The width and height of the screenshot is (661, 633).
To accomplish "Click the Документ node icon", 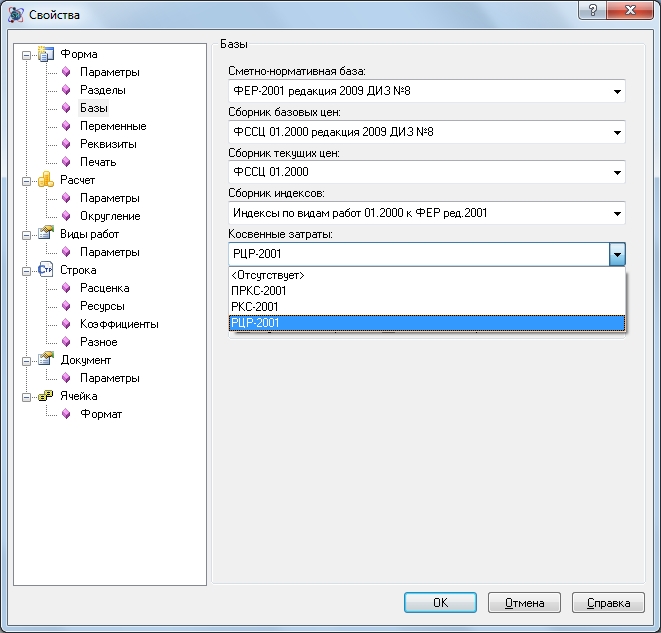I will coord(45,360).
